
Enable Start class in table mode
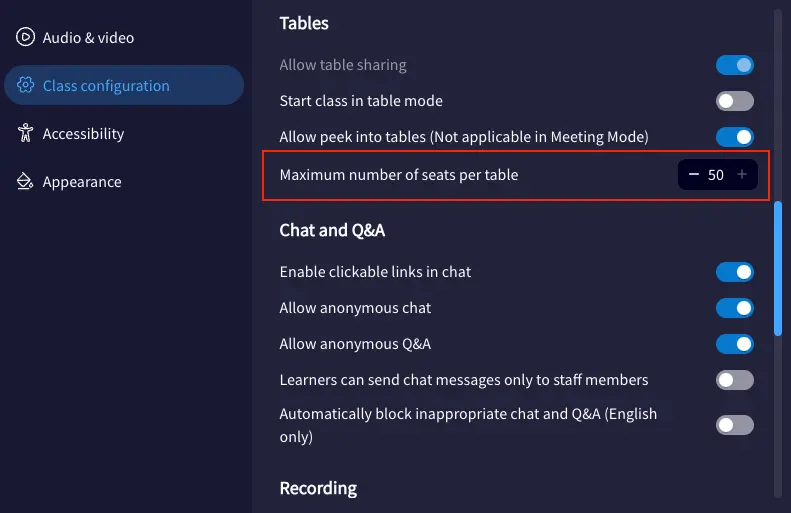(x=734, y=101)
